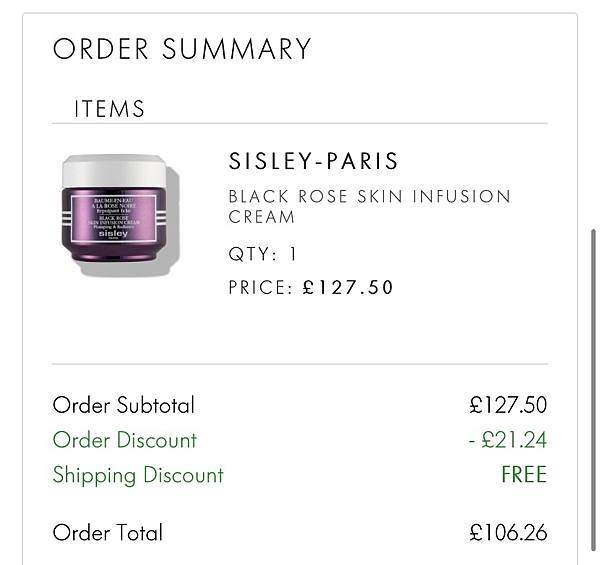This screenshot has height=565, width=600.
Task: Click the subtotal amount £127.50
Action: tap(508, 405)
